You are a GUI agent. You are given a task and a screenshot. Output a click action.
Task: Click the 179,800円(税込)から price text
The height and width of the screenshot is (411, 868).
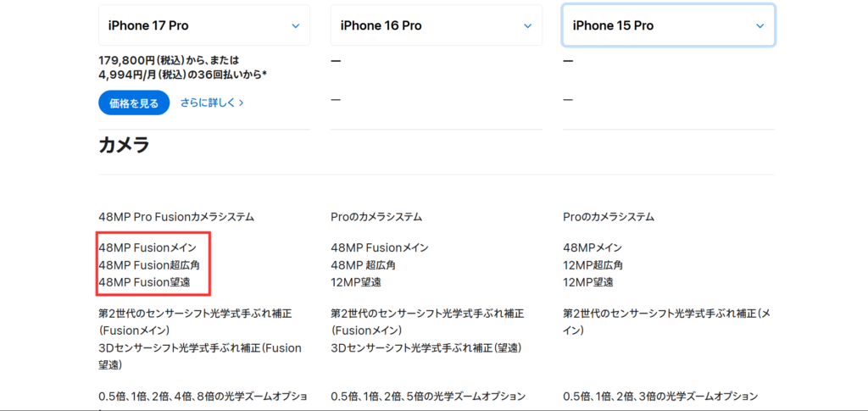(x=169, y=60)
